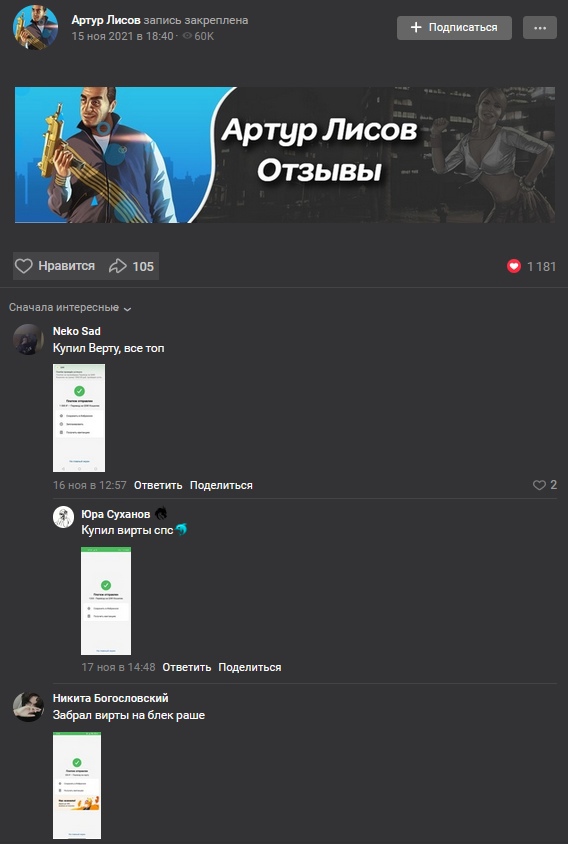Screen dimensions: 568x844
Task: Open Юра Суханов's avatar
Action: 64,517
